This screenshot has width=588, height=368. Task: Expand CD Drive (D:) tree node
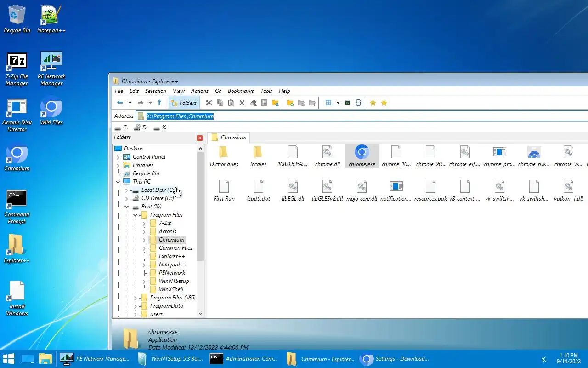click(127, 198)
